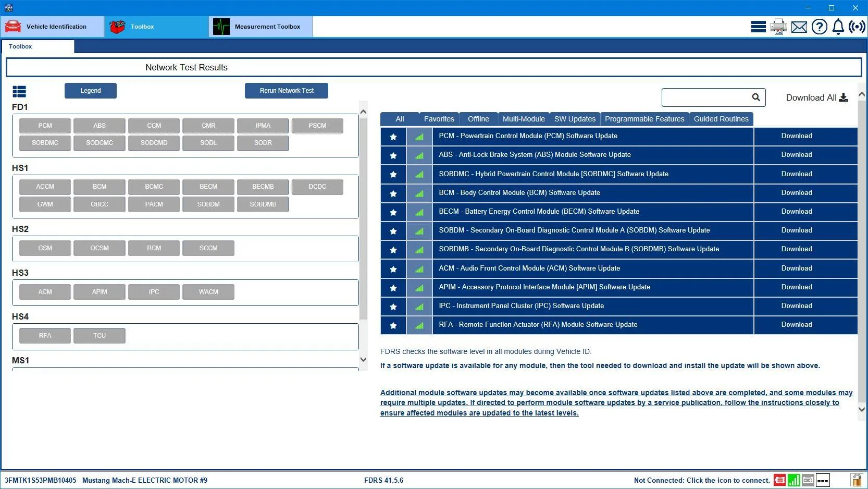This screenshot has width=868, height=489.
Task: Click the signal icon on the ABS row
Action: pos(419,155)
